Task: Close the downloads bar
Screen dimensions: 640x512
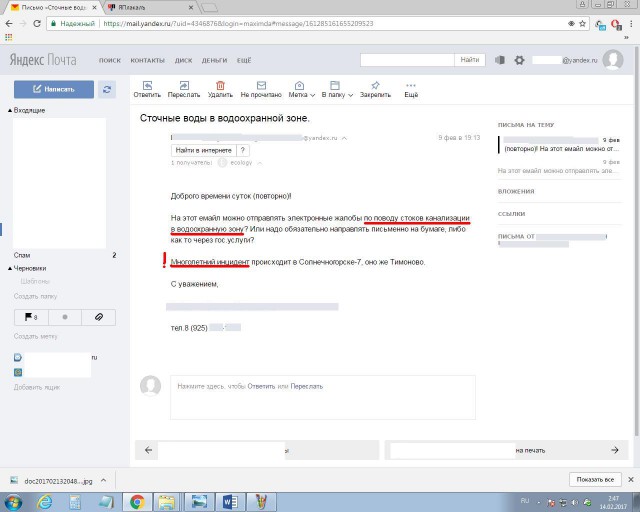Action: click(x=631, y=479)
